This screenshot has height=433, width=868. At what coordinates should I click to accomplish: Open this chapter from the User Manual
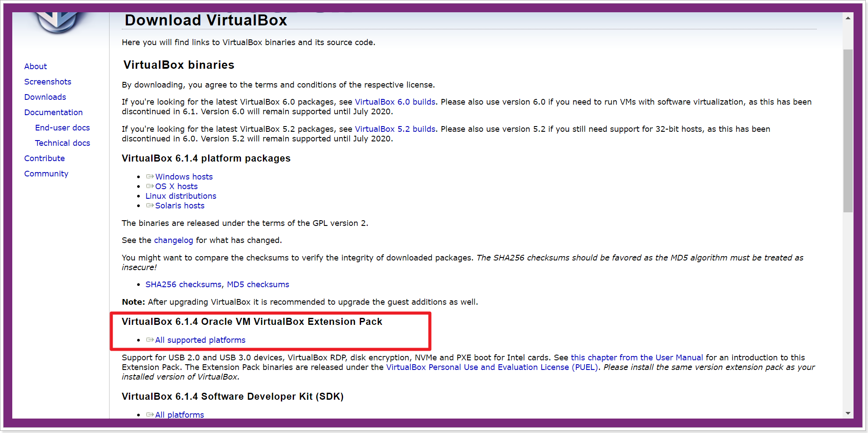tap(637, 357)
